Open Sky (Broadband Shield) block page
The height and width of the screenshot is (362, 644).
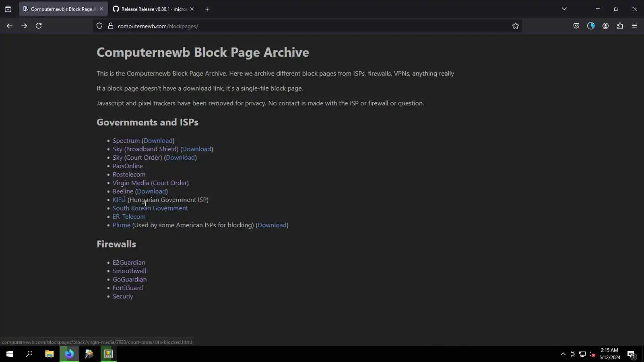tap(145, 149)
